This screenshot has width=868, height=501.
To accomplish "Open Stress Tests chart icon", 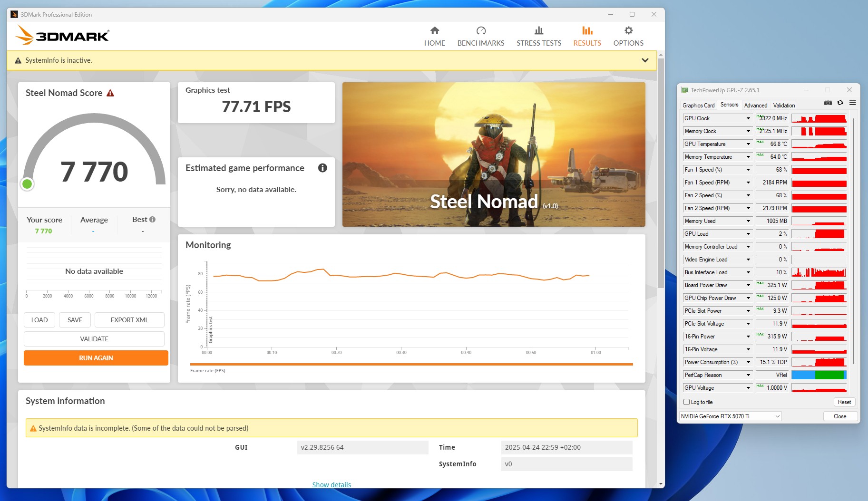I will [x=539, y=30].
